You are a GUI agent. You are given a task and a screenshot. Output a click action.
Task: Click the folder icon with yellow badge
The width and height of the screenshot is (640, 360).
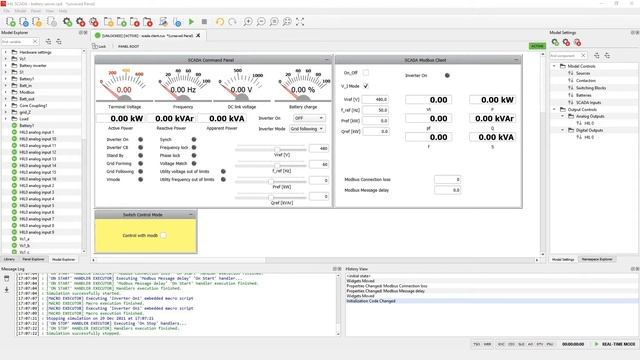[109, 22]
